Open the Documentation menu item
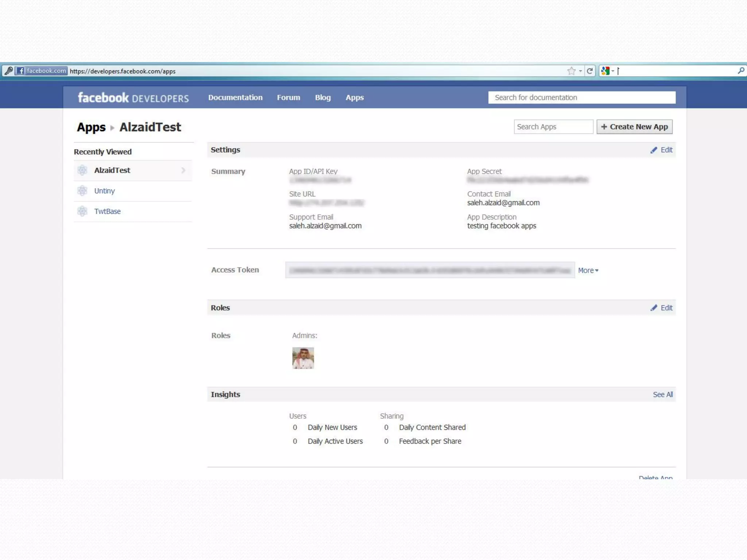Image resolution: width=747 pixels, height=560 pixels. coord(235,97)
